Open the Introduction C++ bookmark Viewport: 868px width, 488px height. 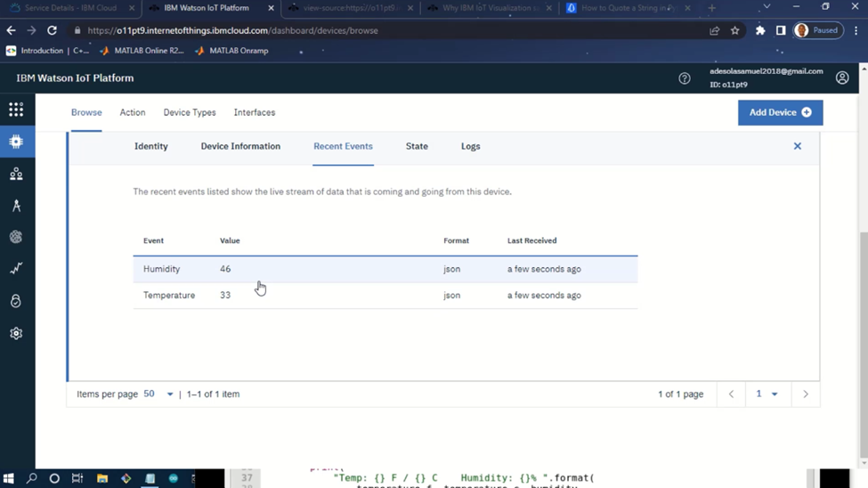[x=47, y=51]
